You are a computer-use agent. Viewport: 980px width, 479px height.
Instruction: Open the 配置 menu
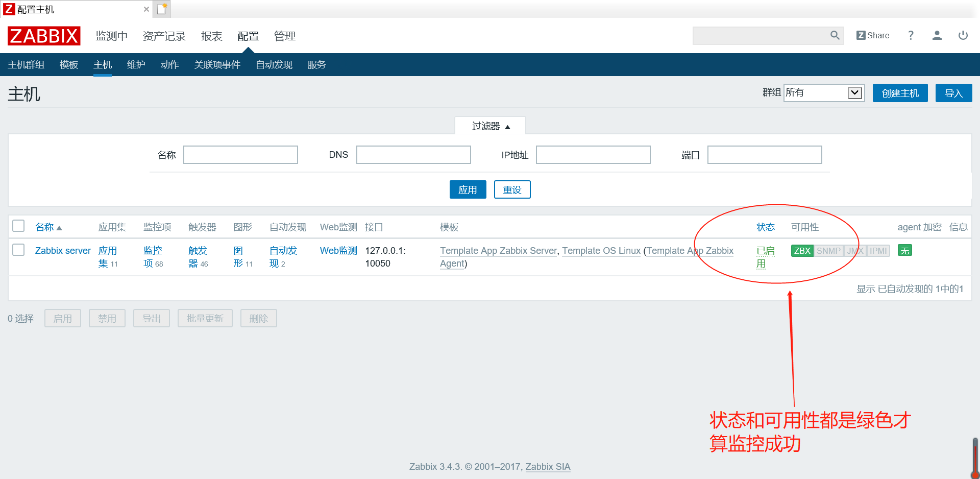coord(248,36)
